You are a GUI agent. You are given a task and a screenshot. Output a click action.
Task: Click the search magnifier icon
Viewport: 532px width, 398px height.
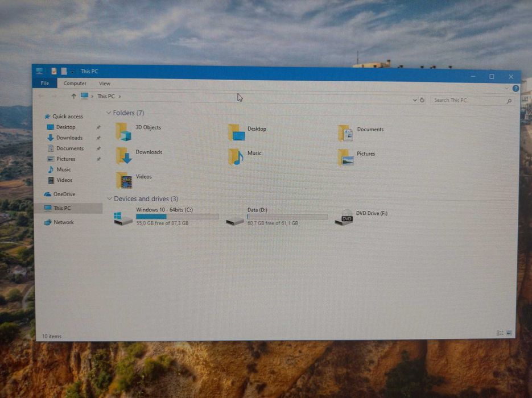pyautogui.click(x=509, y=101)
